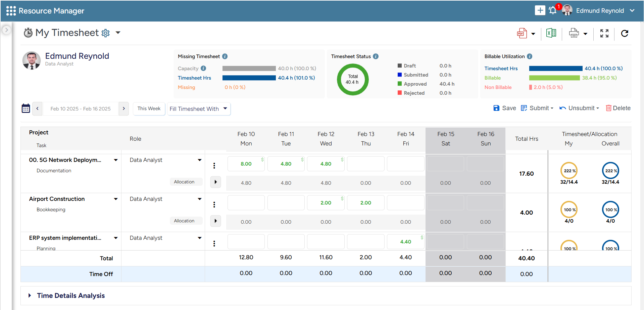
Task: Delete the timesheet entry
Action: click(618, 108)
